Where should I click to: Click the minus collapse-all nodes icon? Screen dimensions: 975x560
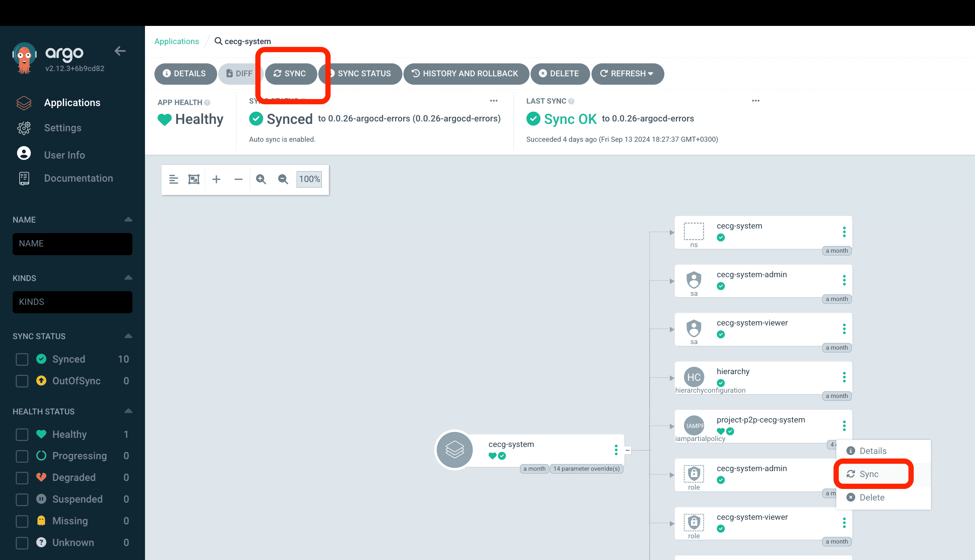point(238,179)
